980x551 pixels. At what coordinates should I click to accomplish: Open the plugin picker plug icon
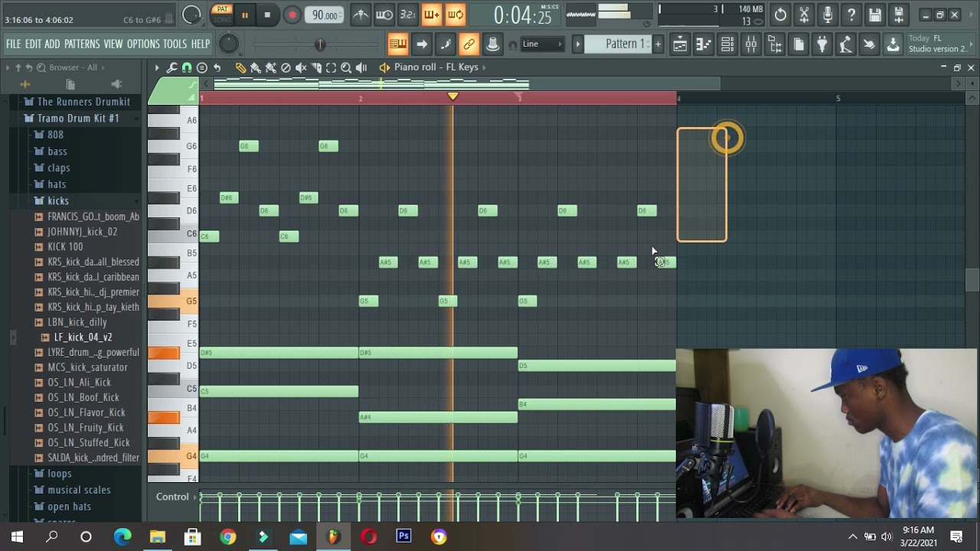(822, 44)
